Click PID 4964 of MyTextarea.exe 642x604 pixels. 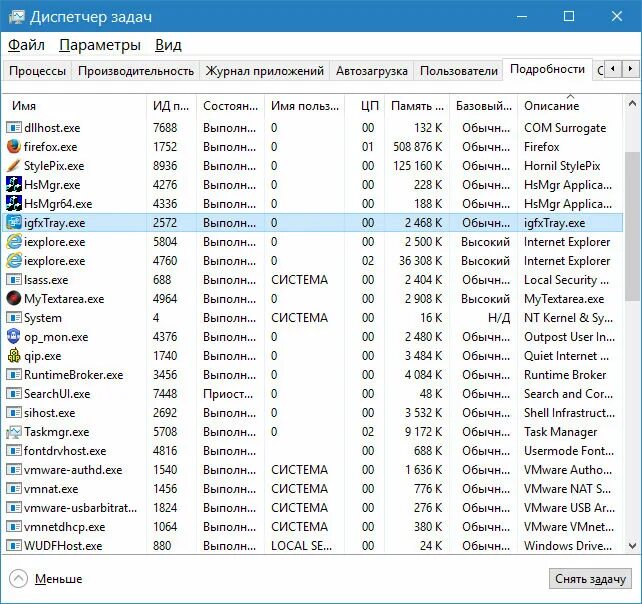[165, 299]
